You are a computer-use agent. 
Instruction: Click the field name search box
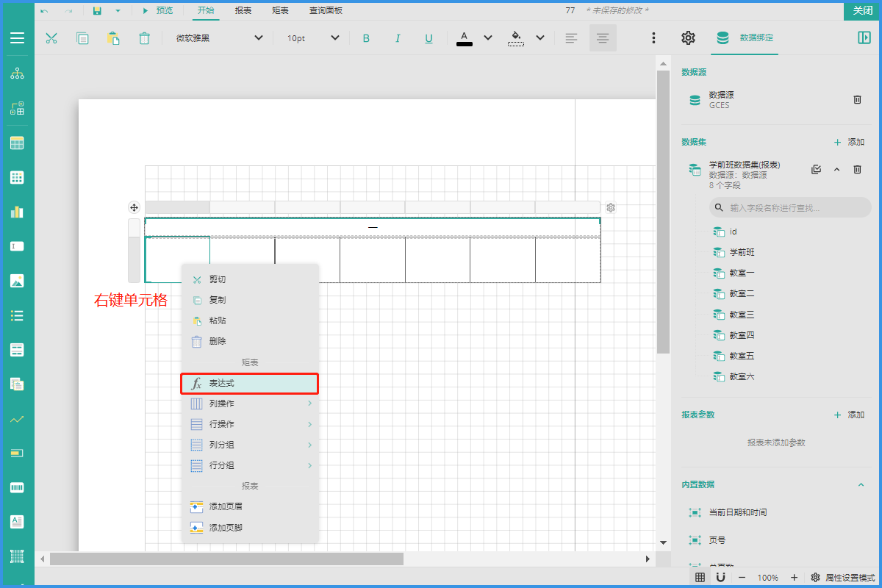[x=789, y=208]
